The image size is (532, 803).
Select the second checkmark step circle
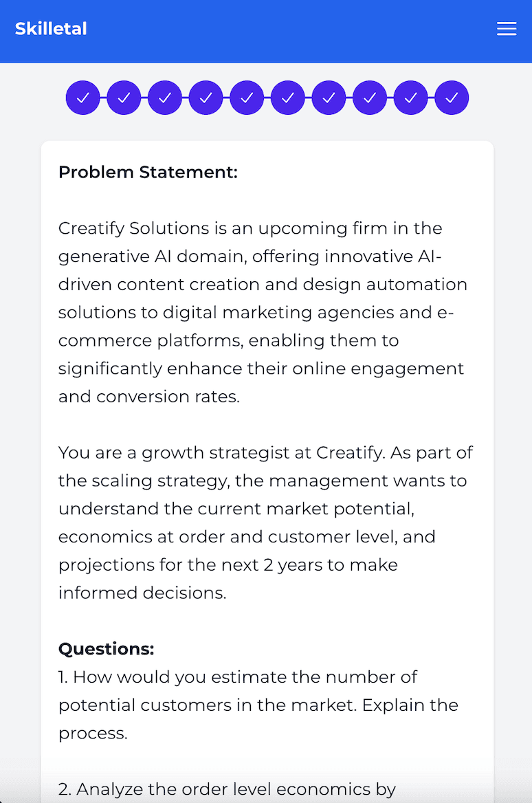click(x=124, y=98)
